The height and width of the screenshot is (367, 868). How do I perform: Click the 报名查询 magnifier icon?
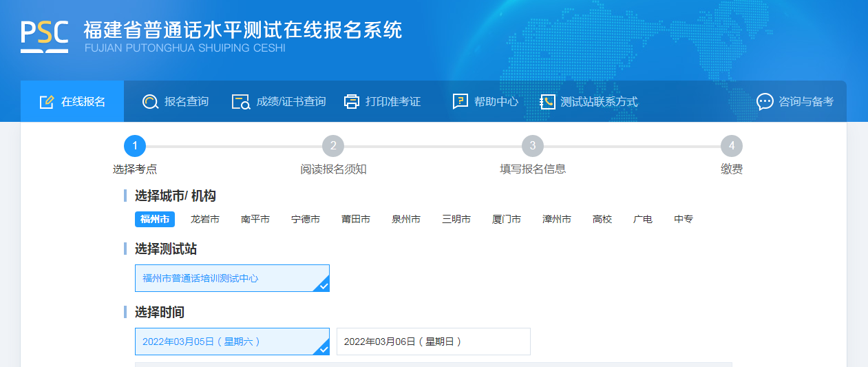point(150,102)
